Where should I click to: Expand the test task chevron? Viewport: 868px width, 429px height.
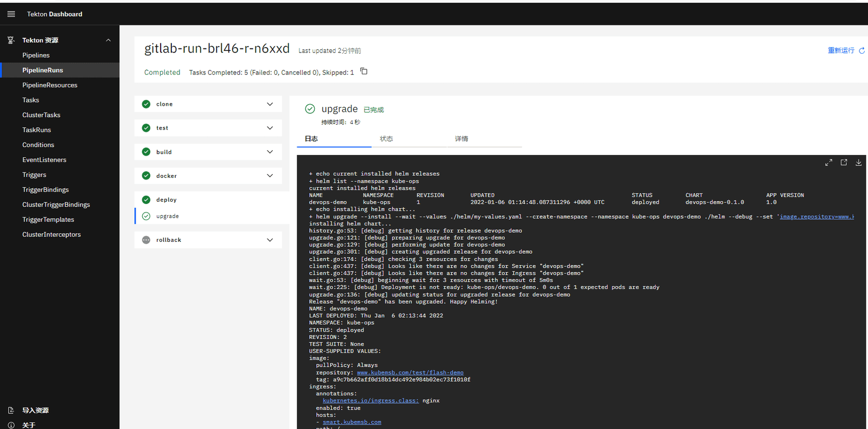tap(270, 128)
